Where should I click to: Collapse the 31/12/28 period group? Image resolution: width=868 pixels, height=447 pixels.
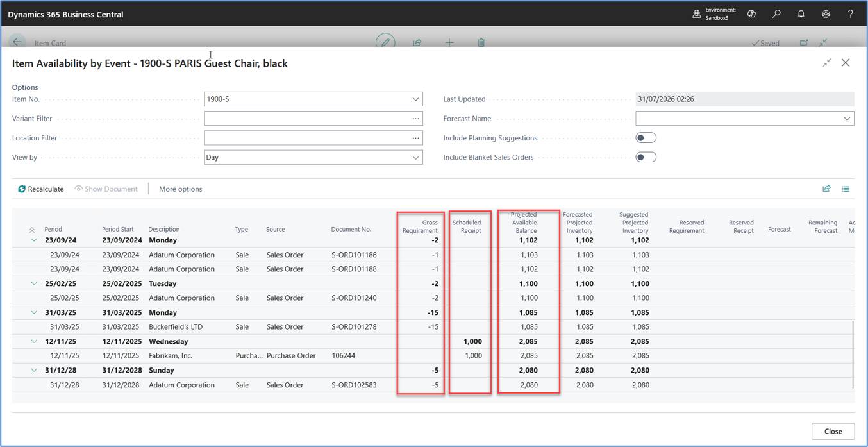coord(34,370)
